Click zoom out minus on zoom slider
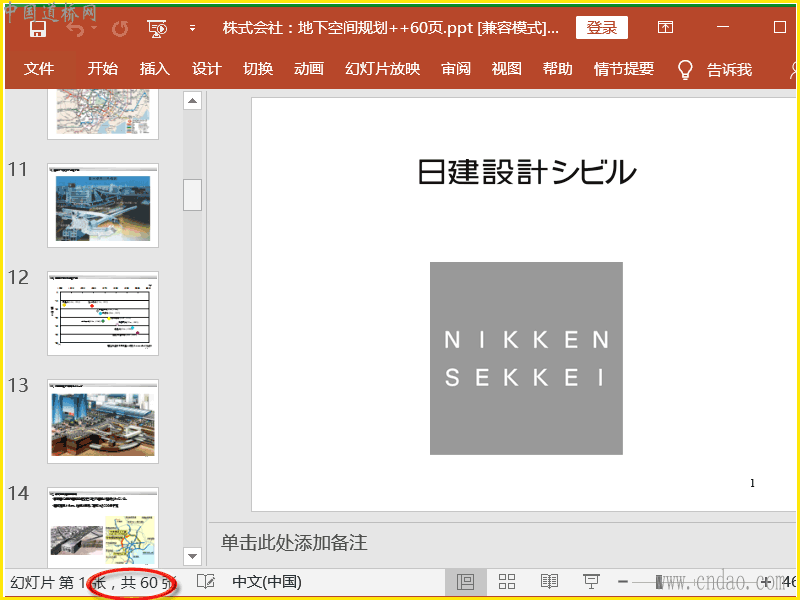 (x=622, y=582)
